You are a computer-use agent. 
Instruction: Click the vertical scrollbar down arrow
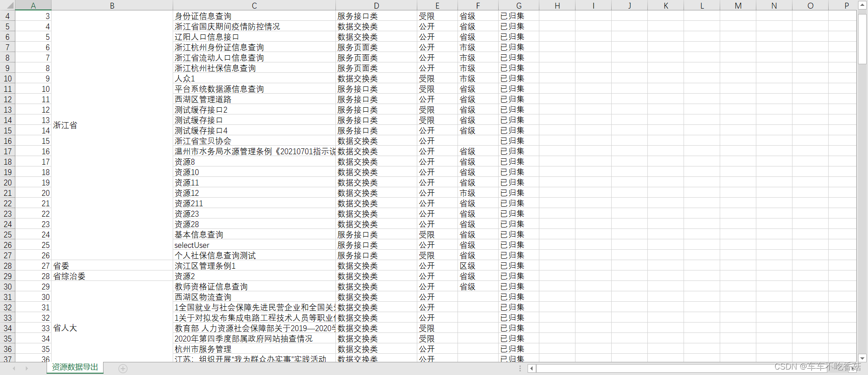click(862, 358)
